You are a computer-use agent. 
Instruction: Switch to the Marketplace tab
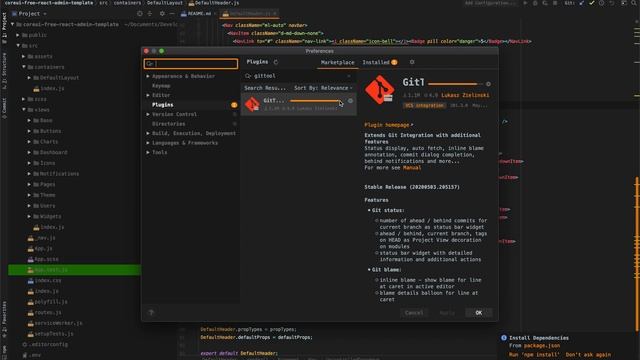click(338, 62)
